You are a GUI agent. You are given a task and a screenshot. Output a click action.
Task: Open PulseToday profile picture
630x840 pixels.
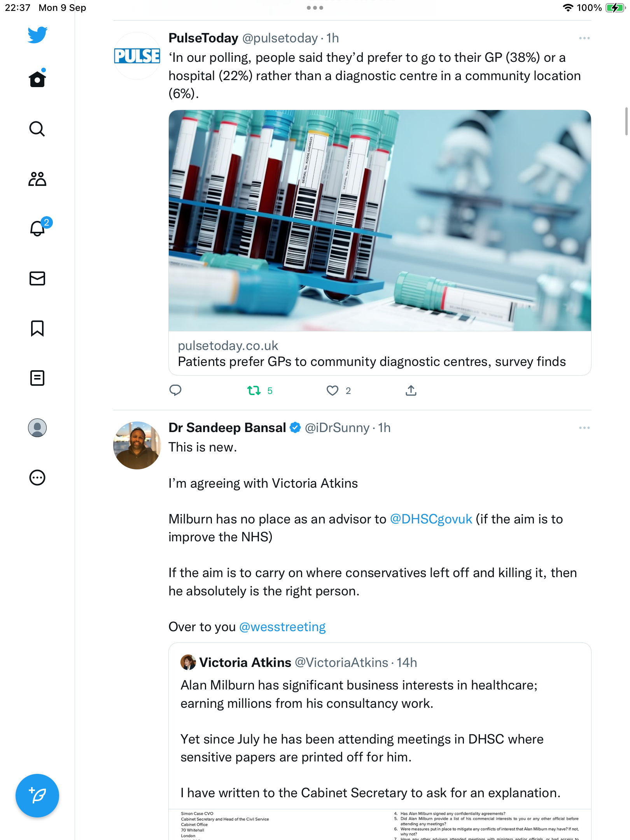[137, 56]
